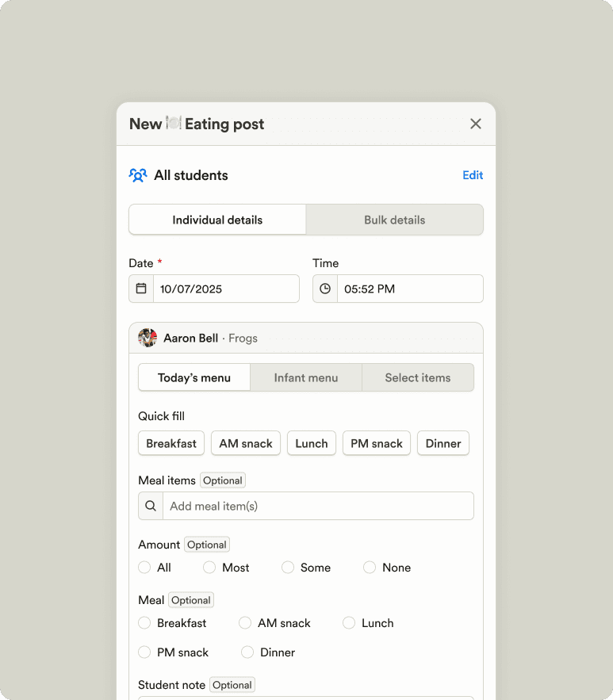Select None as the Amount
Screen dimensions: 613x700
tap(370, 568)
